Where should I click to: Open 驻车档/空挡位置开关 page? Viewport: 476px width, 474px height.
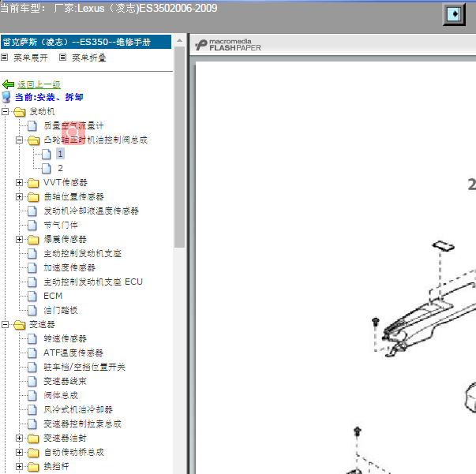pos(84,368)
